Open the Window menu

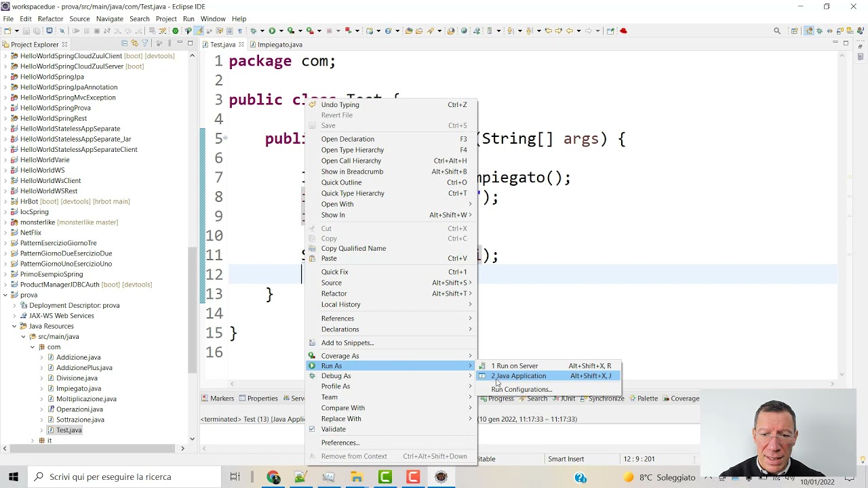213,18
